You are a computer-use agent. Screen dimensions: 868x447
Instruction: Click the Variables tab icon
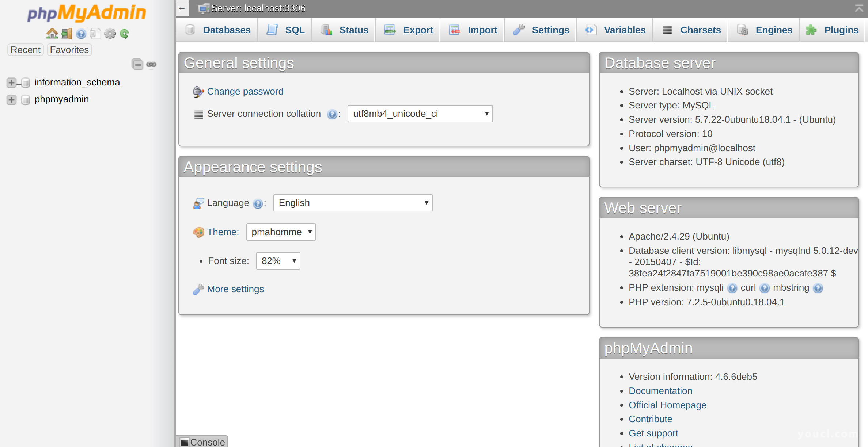[x=590, y=30]
